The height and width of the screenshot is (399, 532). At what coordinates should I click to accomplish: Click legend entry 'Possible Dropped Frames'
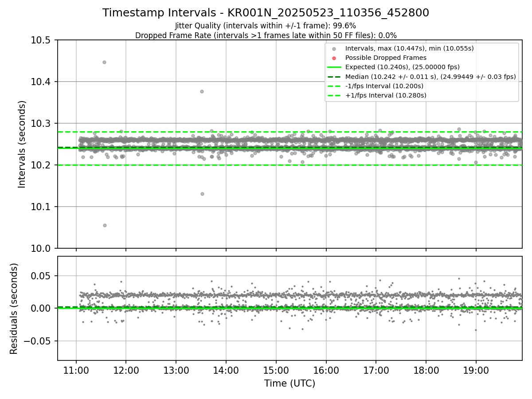(386, 58)
